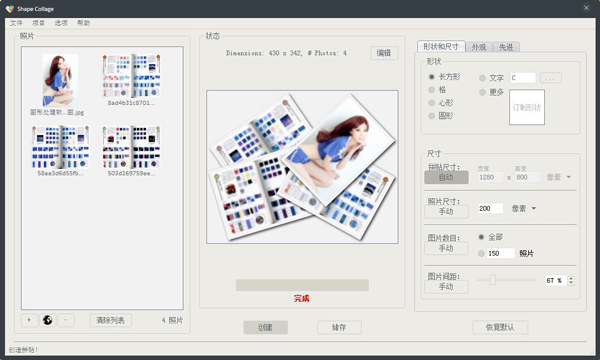The width and height of the screenshot is (600, 360).
Task: Click the collage progress bar
Action: (x=302, y=285)
